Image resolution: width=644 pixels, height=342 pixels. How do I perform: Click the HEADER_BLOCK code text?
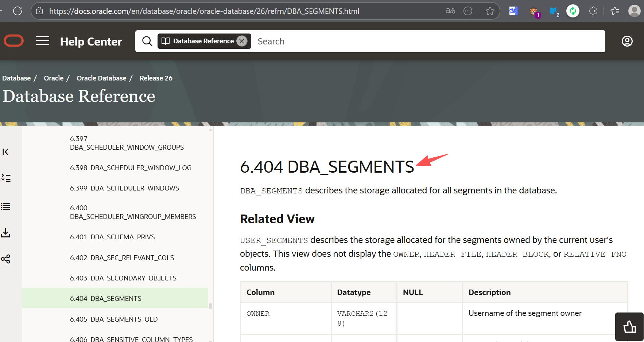517,254
